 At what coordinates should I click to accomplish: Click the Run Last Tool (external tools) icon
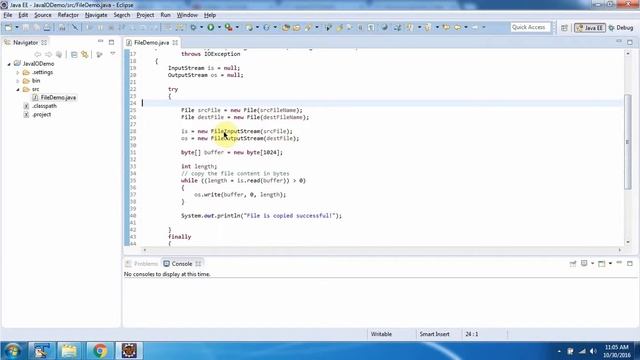229,27
